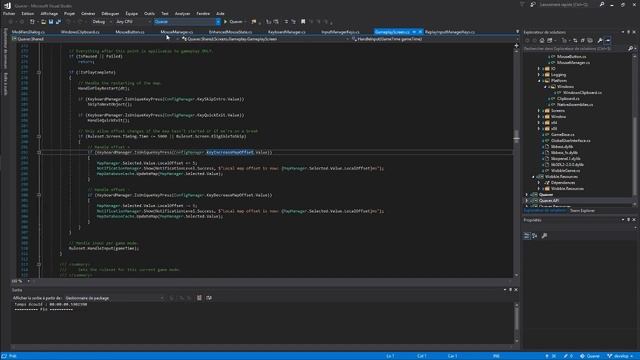Open the Explorateur de serveurs side tab

5,48
